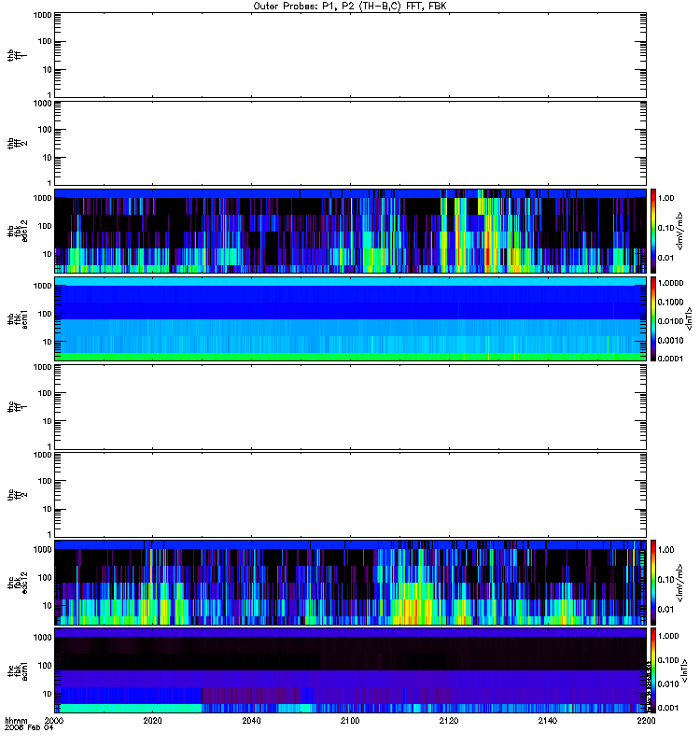Click the '0.010' tick on thc scm1 color bar
Screen dimensions: 700x747
click(x=668, y=684)
